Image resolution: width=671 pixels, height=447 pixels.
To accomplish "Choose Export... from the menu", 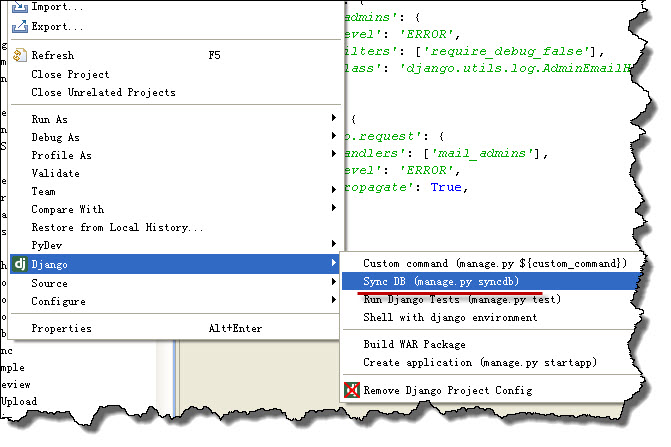I will coord(175,27).
